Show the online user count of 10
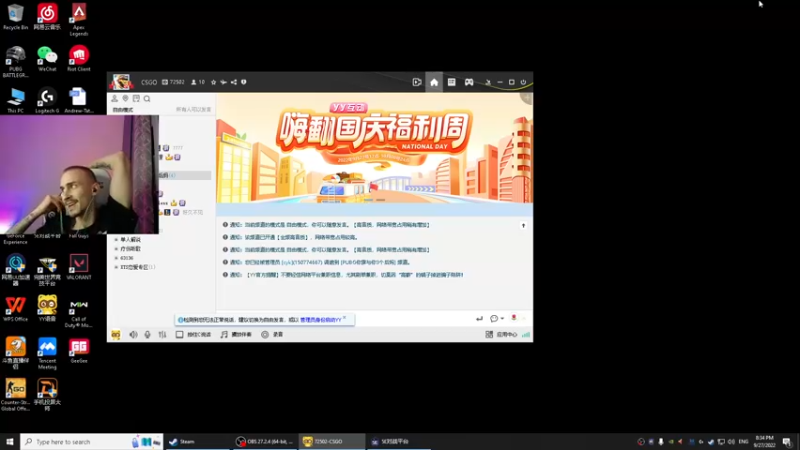 pyautogui.click(x=198, y=82)
